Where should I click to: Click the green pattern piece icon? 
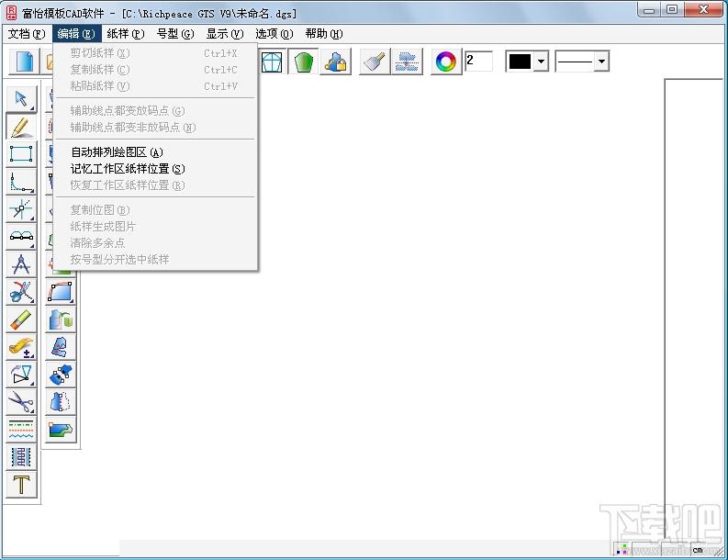(x=304, y=62)
